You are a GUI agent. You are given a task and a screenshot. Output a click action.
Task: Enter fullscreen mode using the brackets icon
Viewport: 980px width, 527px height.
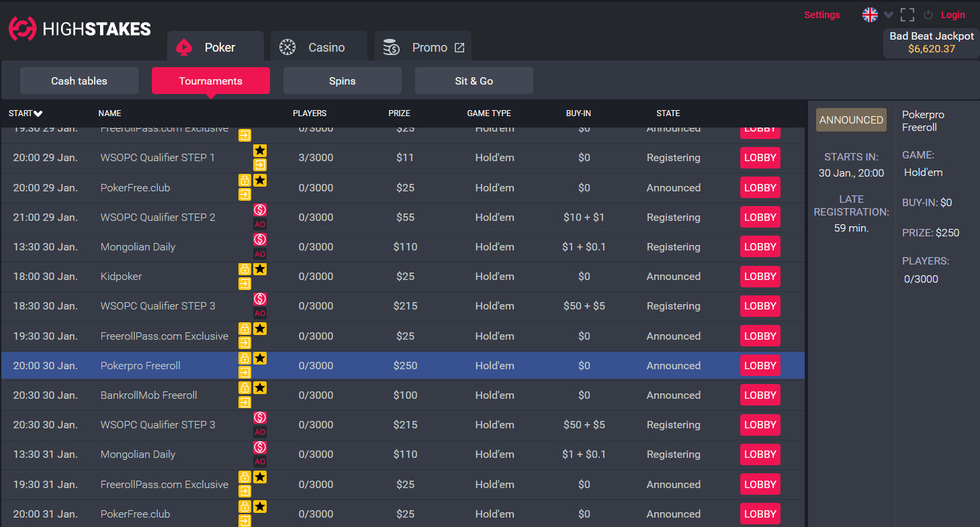(x=907, y=15)
